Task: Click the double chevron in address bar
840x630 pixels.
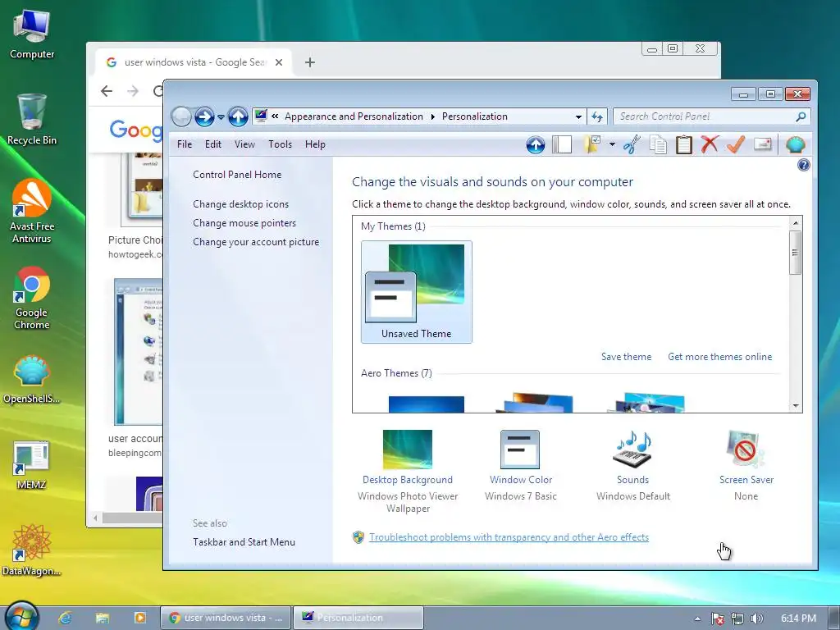Action: pyautogui.click(x=275, y=116)
